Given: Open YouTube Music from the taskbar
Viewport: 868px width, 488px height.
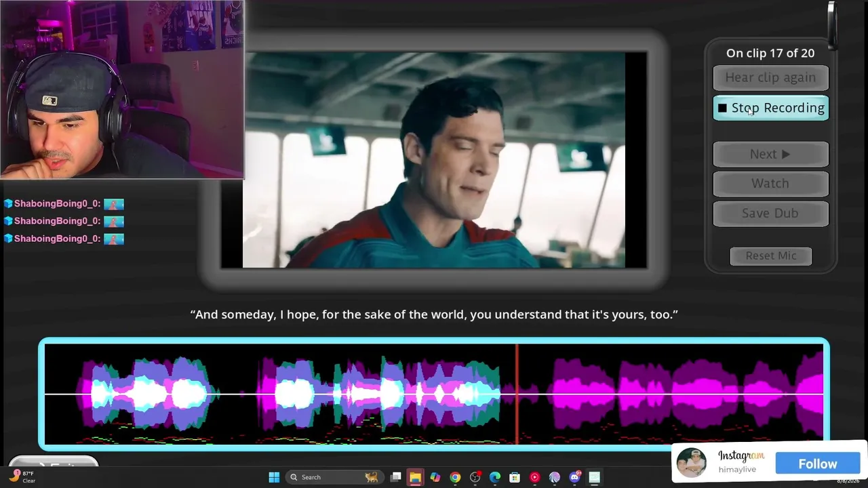Looking at the screenshot, I should pyautogui.click(x=535, y=477).
